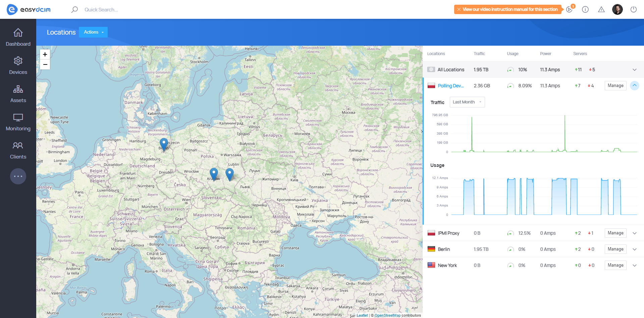Click the Usage column header
Image resolution: width=644 pixels, height=318 pixels.
pyautogui.click(x=513, y=54)
